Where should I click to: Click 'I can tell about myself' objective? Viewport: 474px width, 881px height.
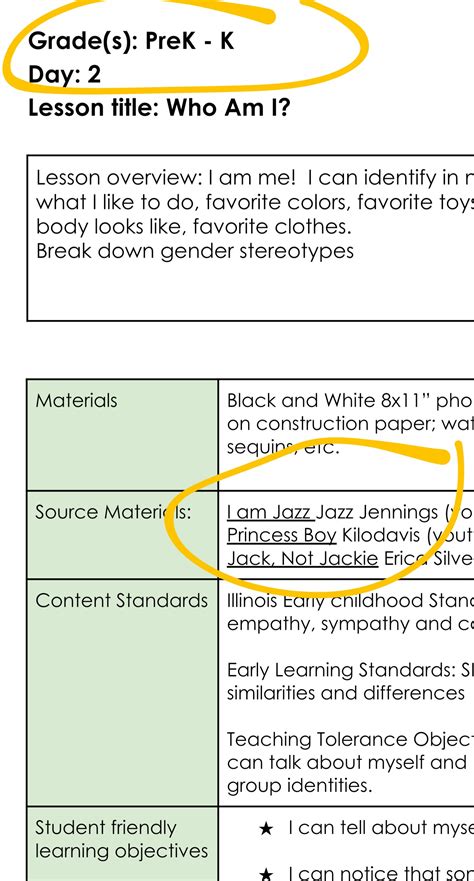click(x=381, y=828)
